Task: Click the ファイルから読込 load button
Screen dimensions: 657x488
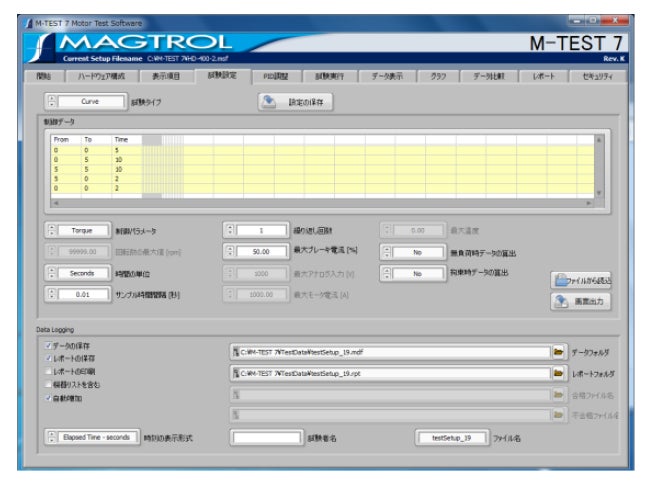Action: click(581, 280)
